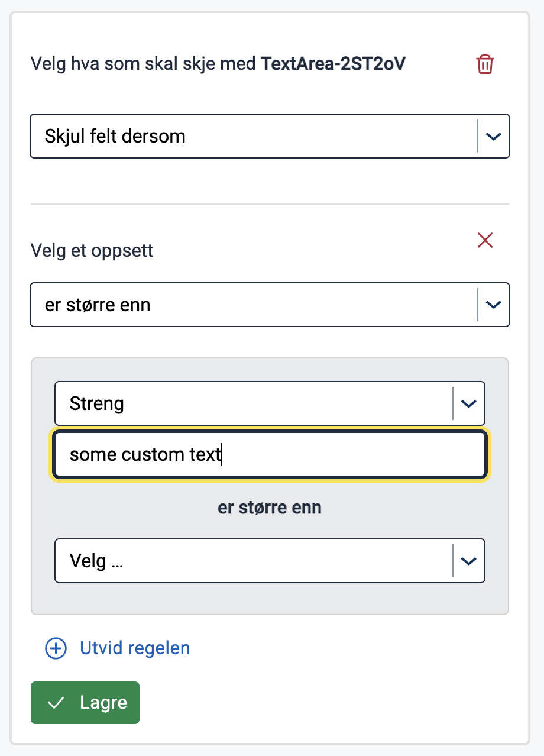Screen dimensions: 544x756
Task: Click the chevron on the Streng dropdown
Action: pyautogui.click(x=468, y=403)
